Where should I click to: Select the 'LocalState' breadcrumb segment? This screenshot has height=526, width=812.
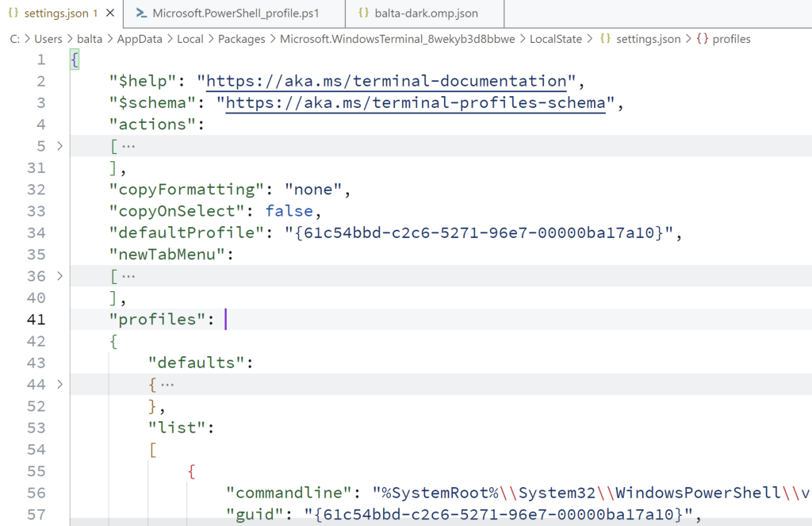click(x=556, y=39)
